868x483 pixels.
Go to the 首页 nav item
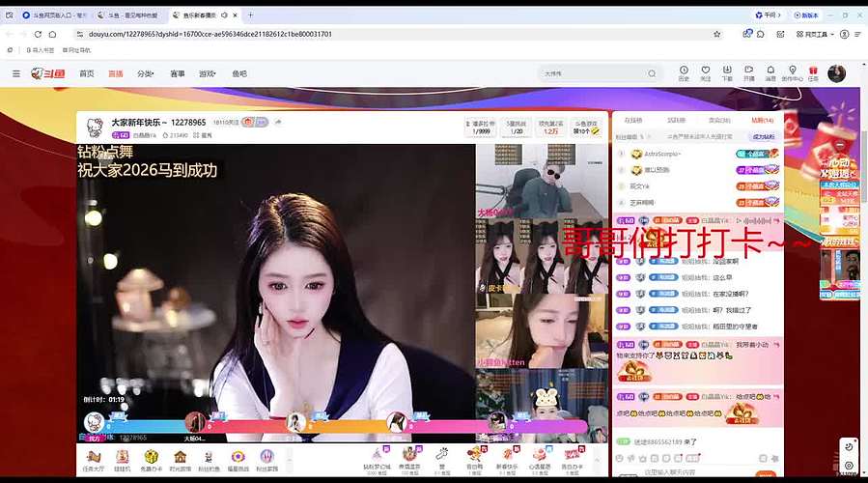point(86,73)
